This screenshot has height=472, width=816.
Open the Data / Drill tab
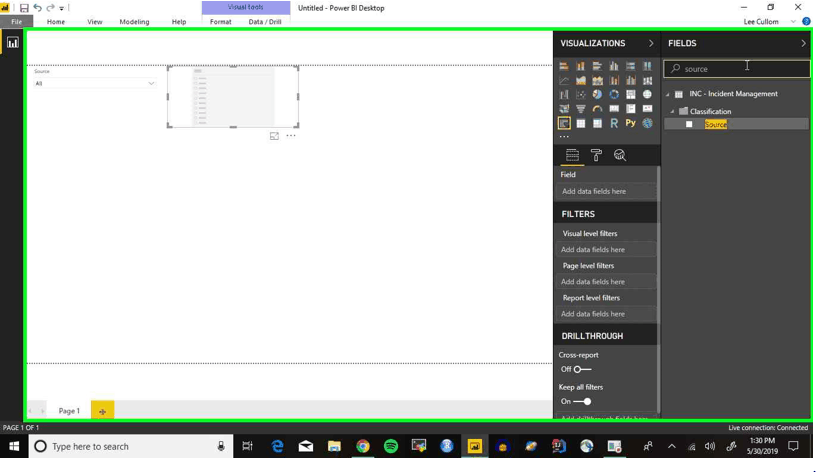pos(265,22)
